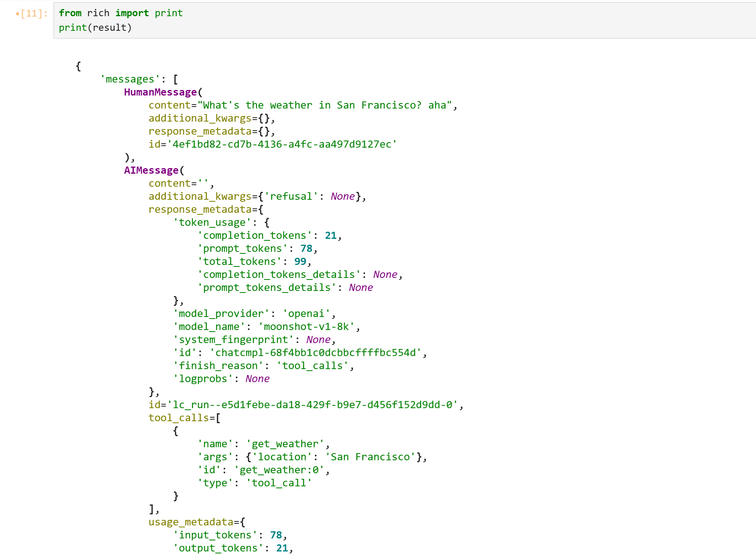Click the unsaved-changes dot beside the cell prompt
This screenshot has height=555, width=756.
pos(17,14)
